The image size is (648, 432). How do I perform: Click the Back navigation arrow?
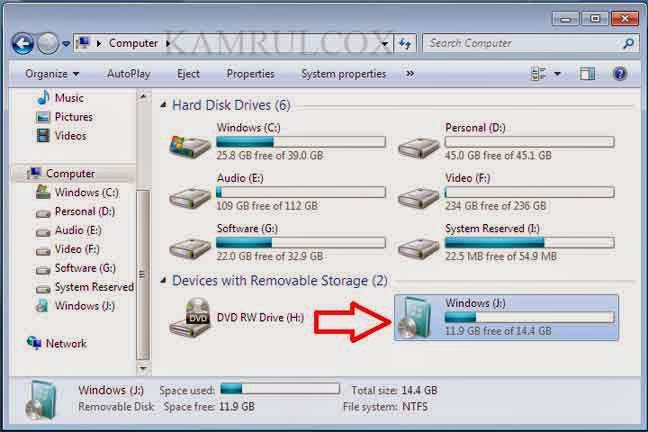click(22, 43)
